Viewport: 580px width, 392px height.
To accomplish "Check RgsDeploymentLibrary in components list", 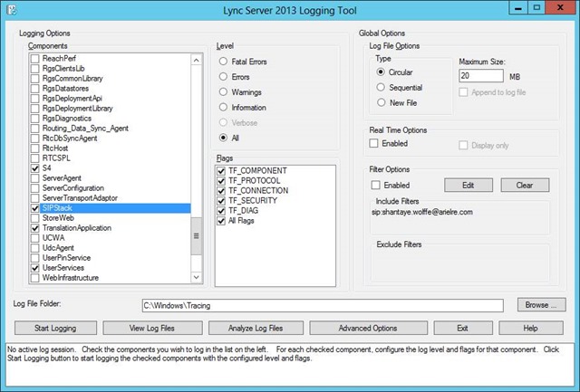I will pos(35,109).
